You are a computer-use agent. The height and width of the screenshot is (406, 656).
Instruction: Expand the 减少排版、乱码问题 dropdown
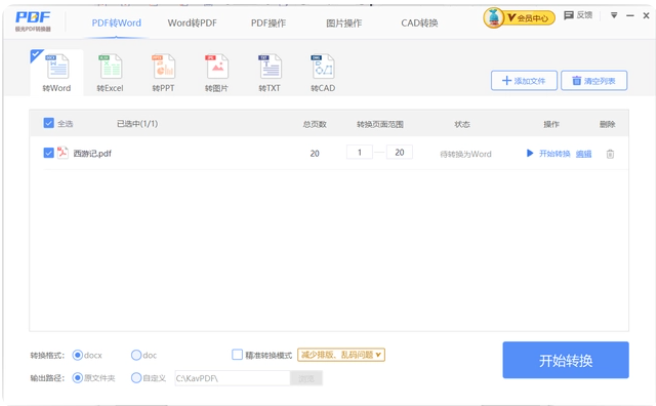tap(341, 354)
